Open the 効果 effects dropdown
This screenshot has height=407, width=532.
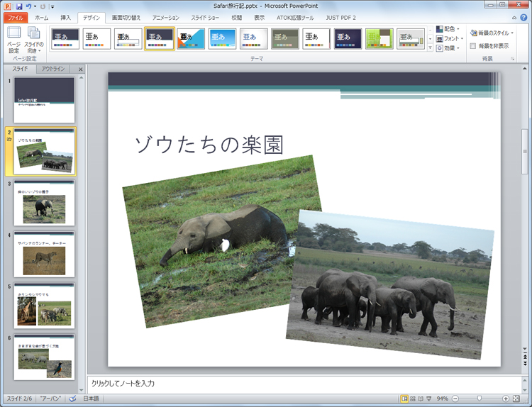point(448,48)
